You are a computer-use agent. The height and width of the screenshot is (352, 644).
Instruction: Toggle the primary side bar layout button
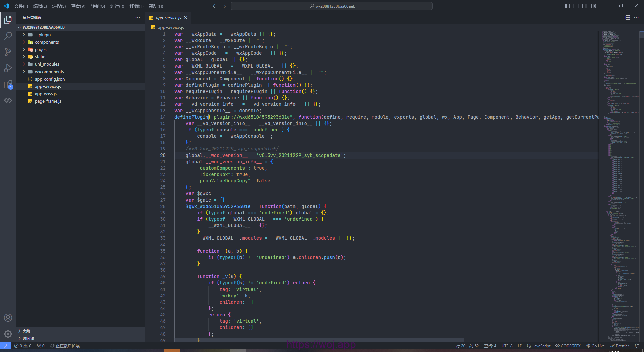click(x=567, y=6)
